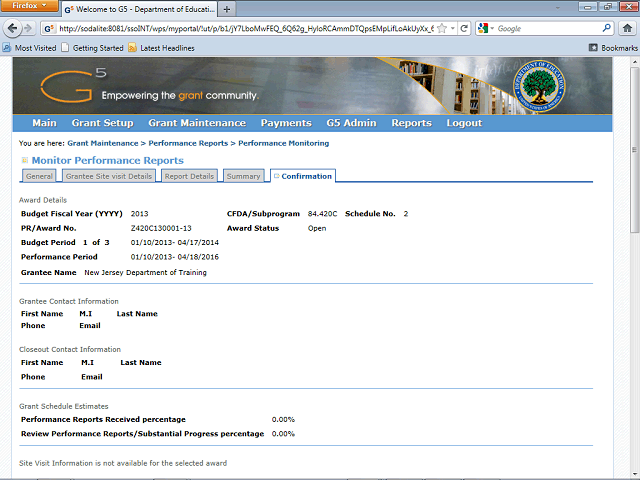
Task: Click Performance Reports Received percentage 0.00%
Action: (283, 420)
